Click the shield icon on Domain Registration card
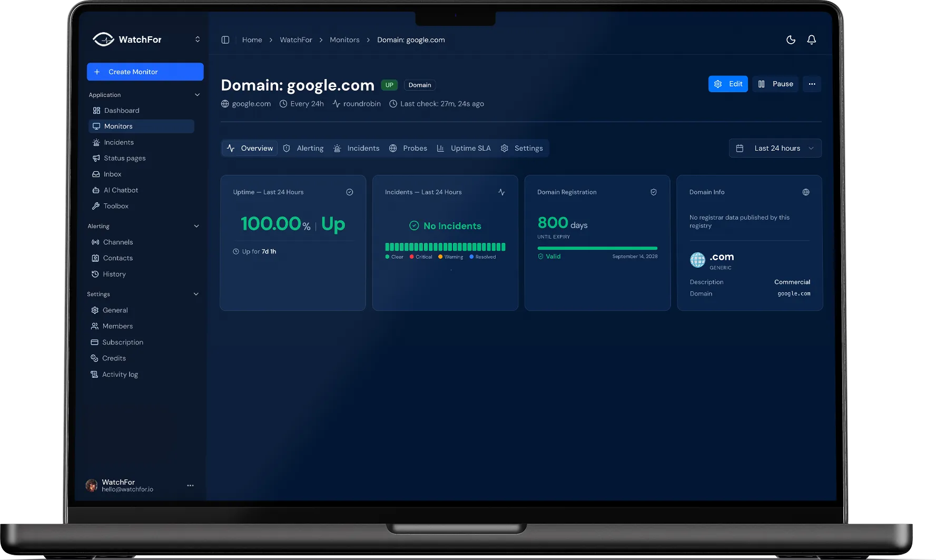 point(654,192)
